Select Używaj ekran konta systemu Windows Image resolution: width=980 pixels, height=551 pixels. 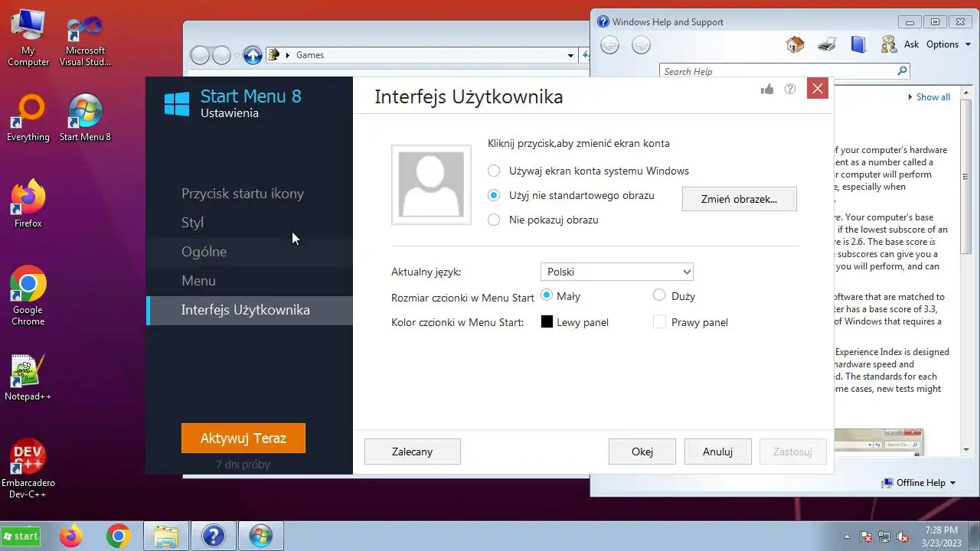(494, 171)
